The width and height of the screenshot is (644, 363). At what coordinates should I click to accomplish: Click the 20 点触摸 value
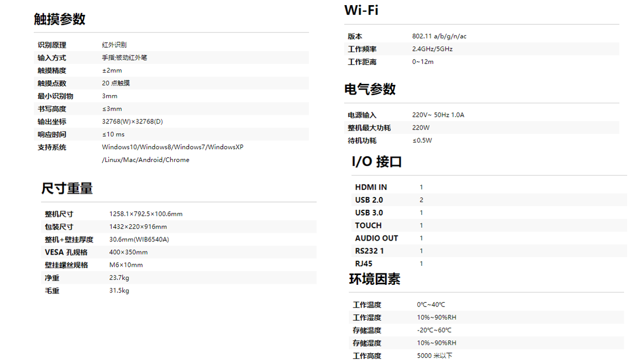(116, 83)
